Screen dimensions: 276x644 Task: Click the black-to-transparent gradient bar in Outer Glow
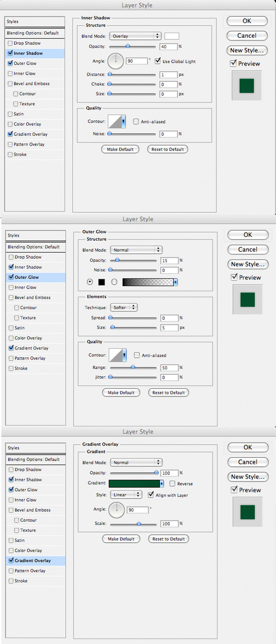(x=148, y=282)
